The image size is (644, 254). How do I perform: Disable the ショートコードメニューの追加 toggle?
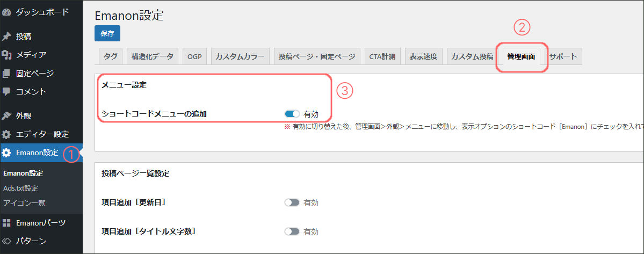[292, 114]
